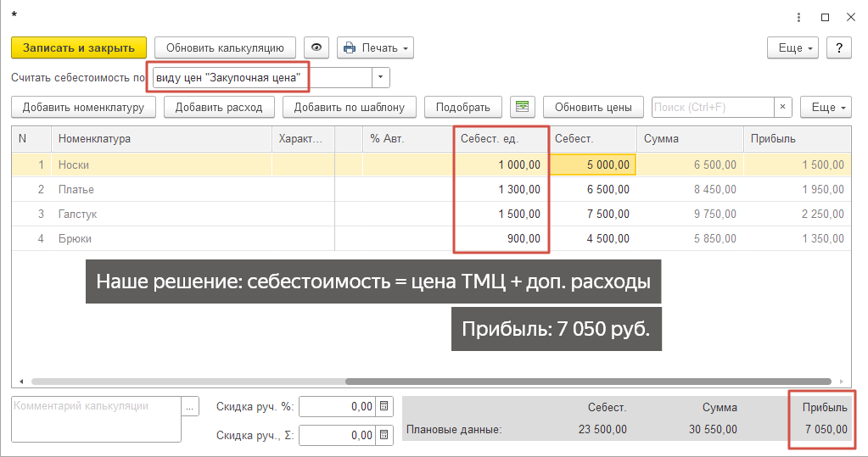Maximize the window
868x457 pixels.
[825, 18]
